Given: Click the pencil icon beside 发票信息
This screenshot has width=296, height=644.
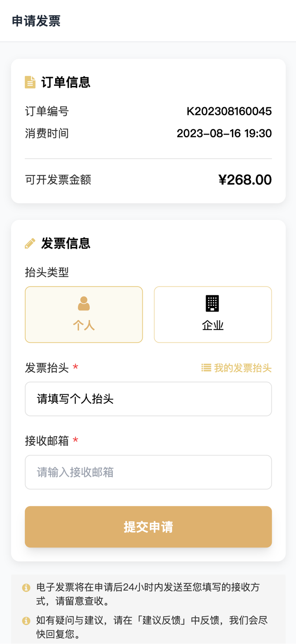Looking at the screenshot, I should click(x=30, y=243).
